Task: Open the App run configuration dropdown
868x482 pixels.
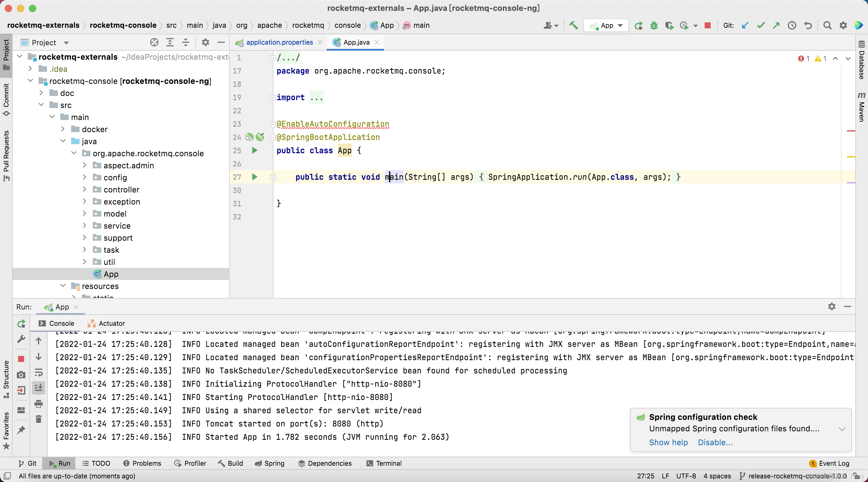Action: tap(606, 25)
